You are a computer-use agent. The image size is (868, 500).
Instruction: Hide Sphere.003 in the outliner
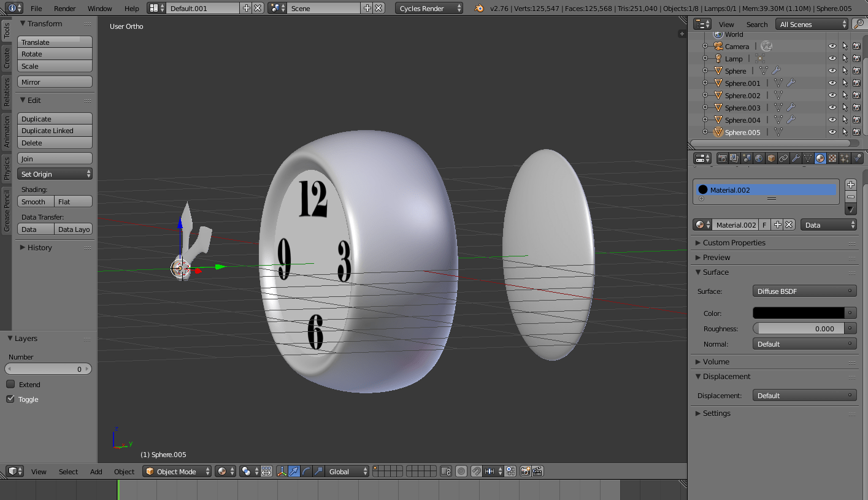pyautogui.click(x=832, y=107)
